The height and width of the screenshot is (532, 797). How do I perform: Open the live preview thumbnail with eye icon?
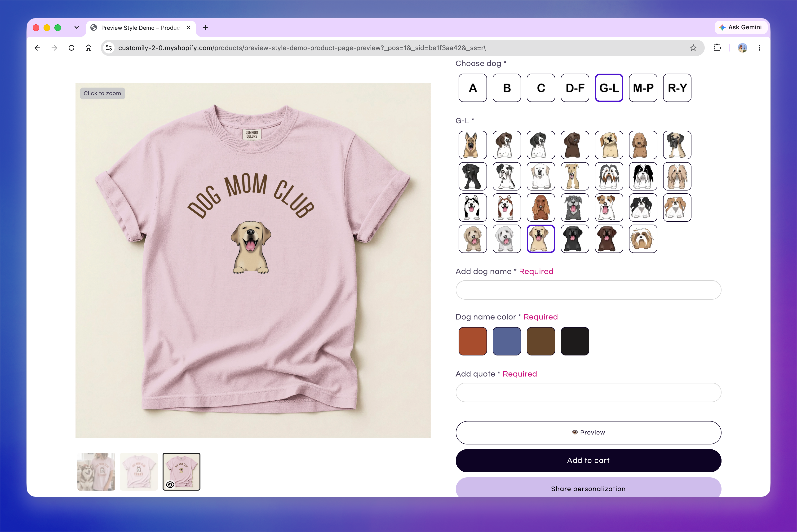click(x=182, y=472)
